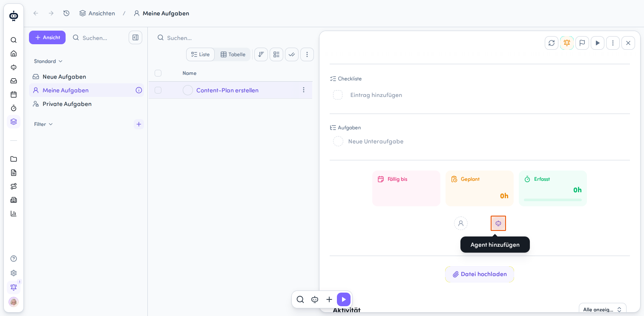This screenshot has width=644, height=316.
Task: Open the Alle anzeigen activity dropdown
Action: [602, 309]
